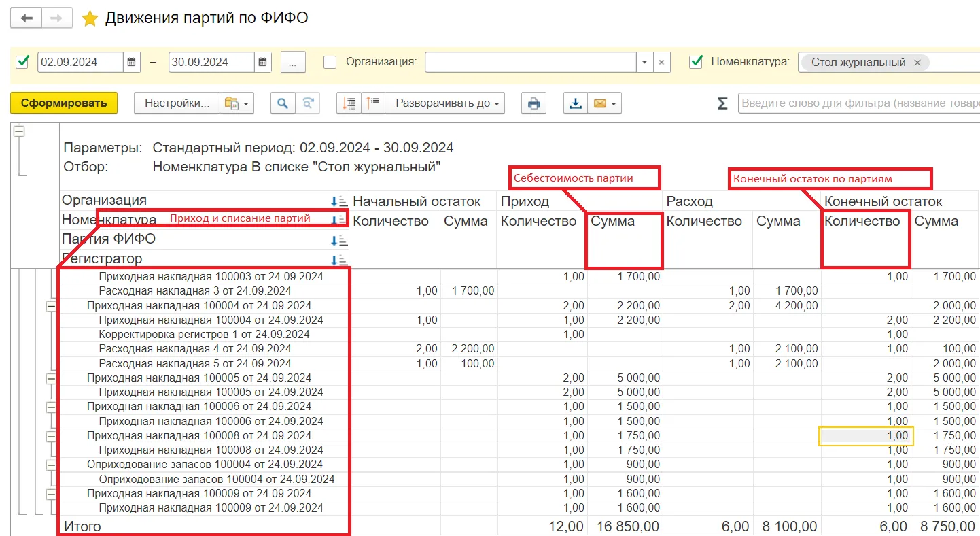Click the Партия ФИФО grouping header
This screenshot has height=536, width=980.
109,239
